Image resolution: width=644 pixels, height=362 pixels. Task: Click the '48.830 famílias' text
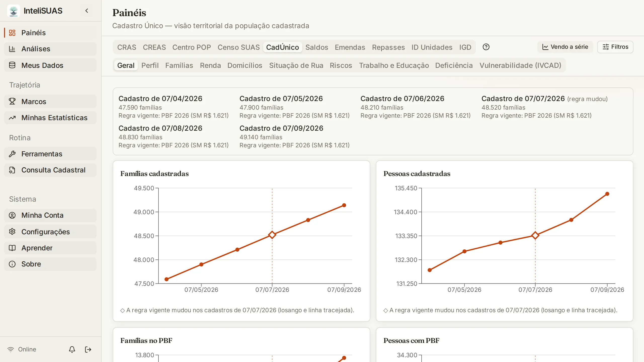pyautogui.click(x=140, y=137)
